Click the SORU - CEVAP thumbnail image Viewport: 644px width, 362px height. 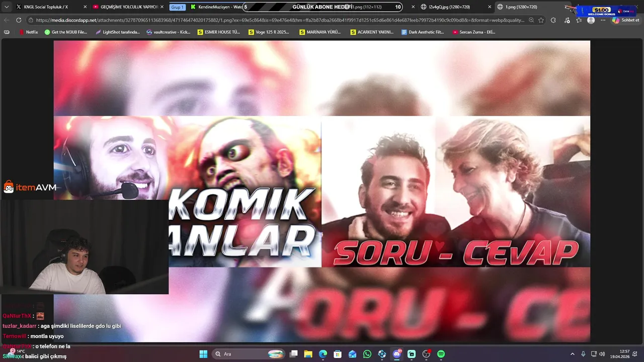[456, 191]
